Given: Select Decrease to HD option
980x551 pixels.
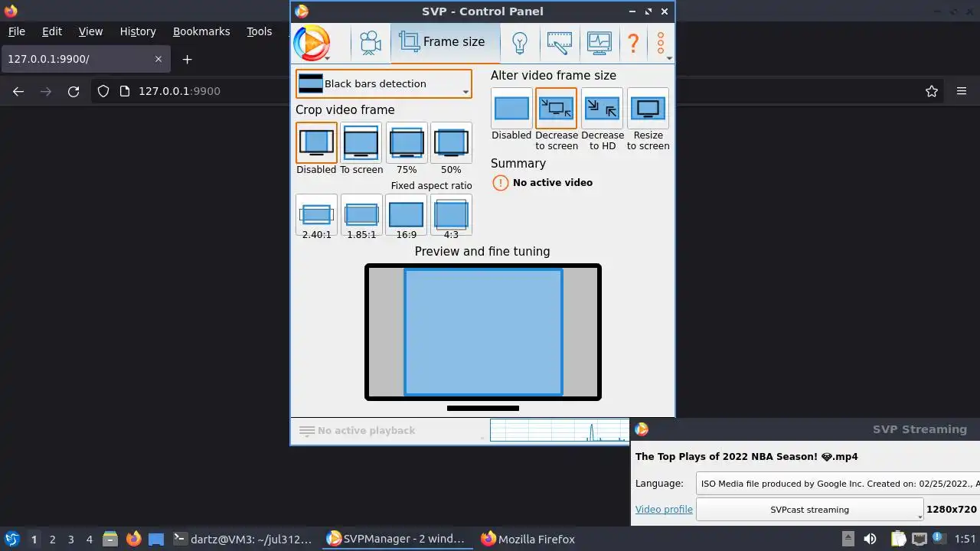Looking at the screenshot, I should 603,109.
